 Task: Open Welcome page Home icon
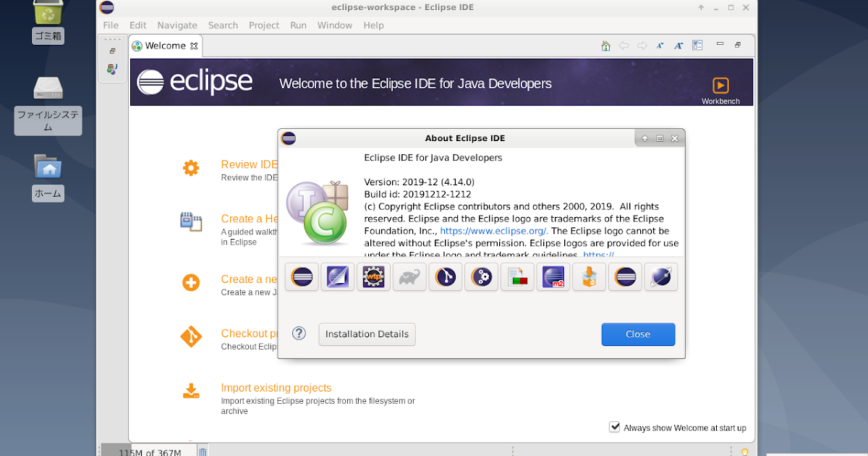(605, 46)
